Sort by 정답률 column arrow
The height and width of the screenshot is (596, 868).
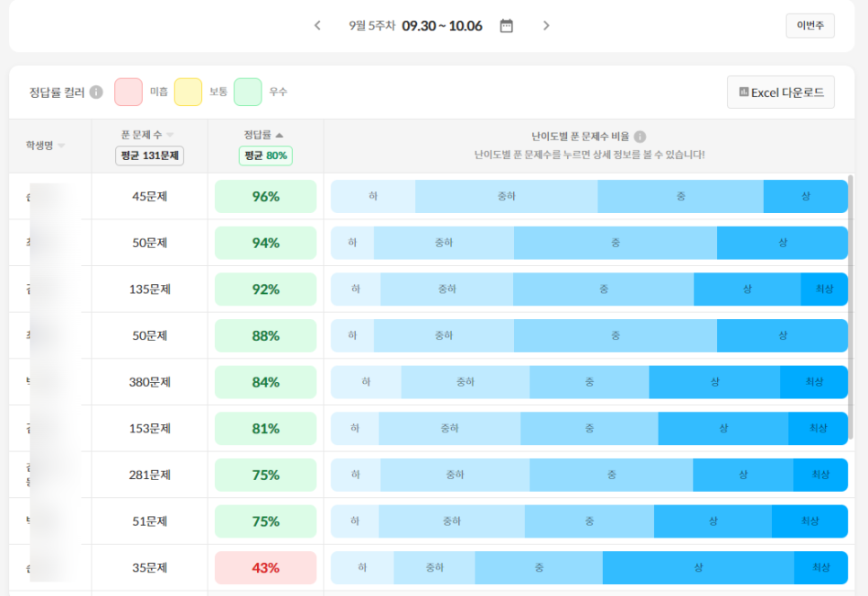click(279, 135)
